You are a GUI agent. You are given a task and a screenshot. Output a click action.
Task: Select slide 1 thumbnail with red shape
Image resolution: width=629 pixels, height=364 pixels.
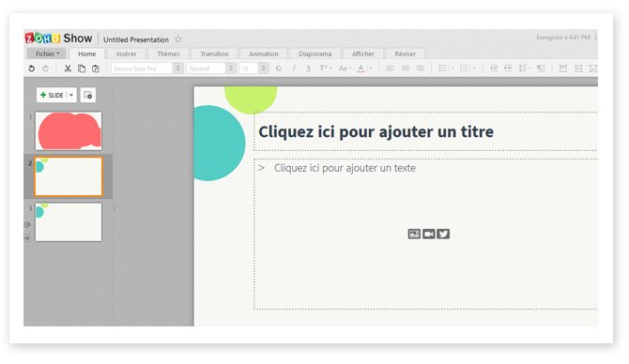tap(69, 130)
